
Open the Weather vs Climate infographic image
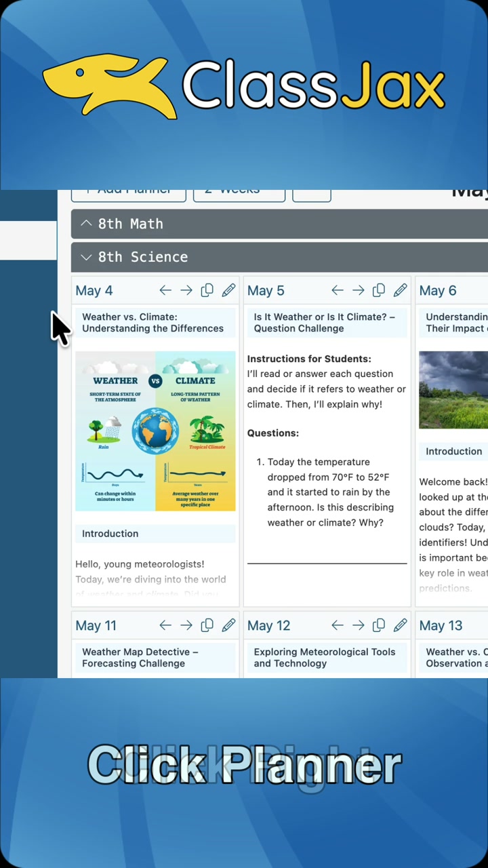click(x=155, y=431)
